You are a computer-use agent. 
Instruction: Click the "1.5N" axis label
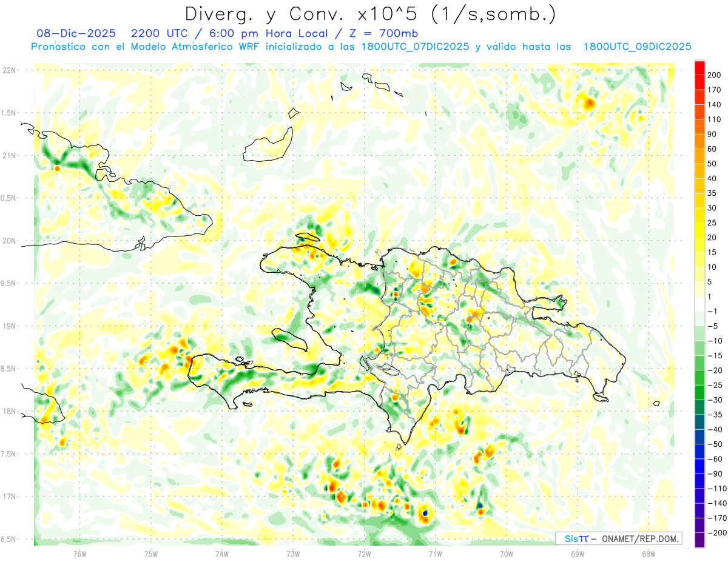coord(8,113)
